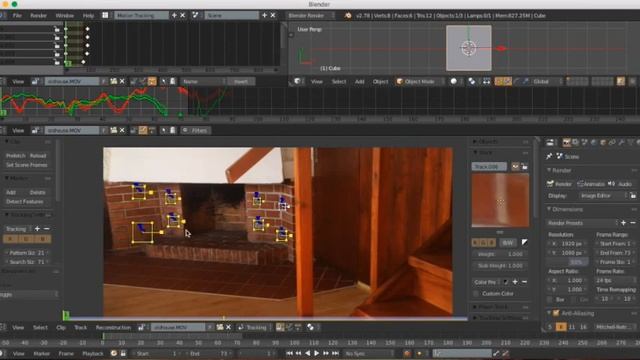640x360 pixels.
Task: Open the Motion Tracking screen layout selector
Action: 141,16
